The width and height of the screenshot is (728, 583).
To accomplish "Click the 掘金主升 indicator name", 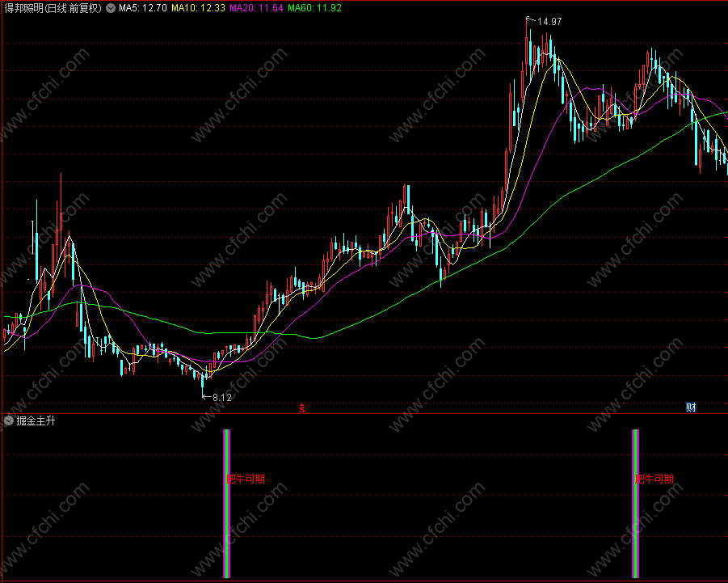I will pyautogui.click(x=36, y=420).
